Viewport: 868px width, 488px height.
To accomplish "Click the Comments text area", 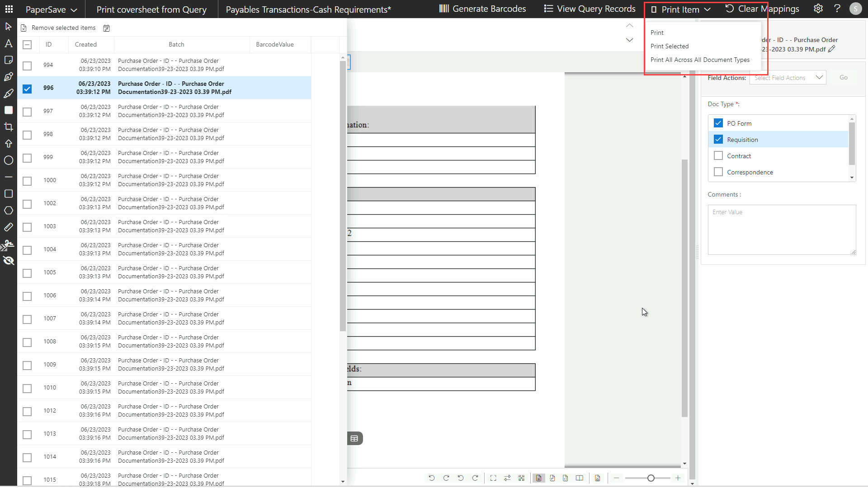I will [x=782, y=230].
